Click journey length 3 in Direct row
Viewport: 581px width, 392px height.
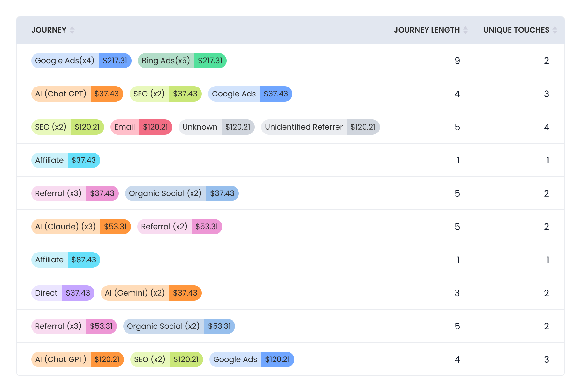[457, 293]
